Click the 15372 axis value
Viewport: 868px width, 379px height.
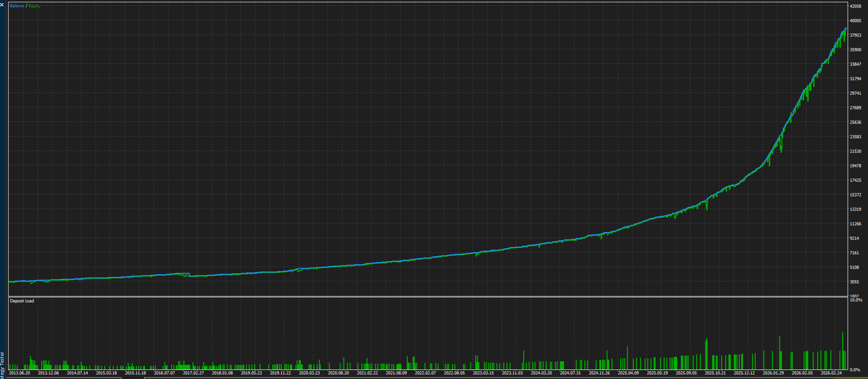point(855,195)
